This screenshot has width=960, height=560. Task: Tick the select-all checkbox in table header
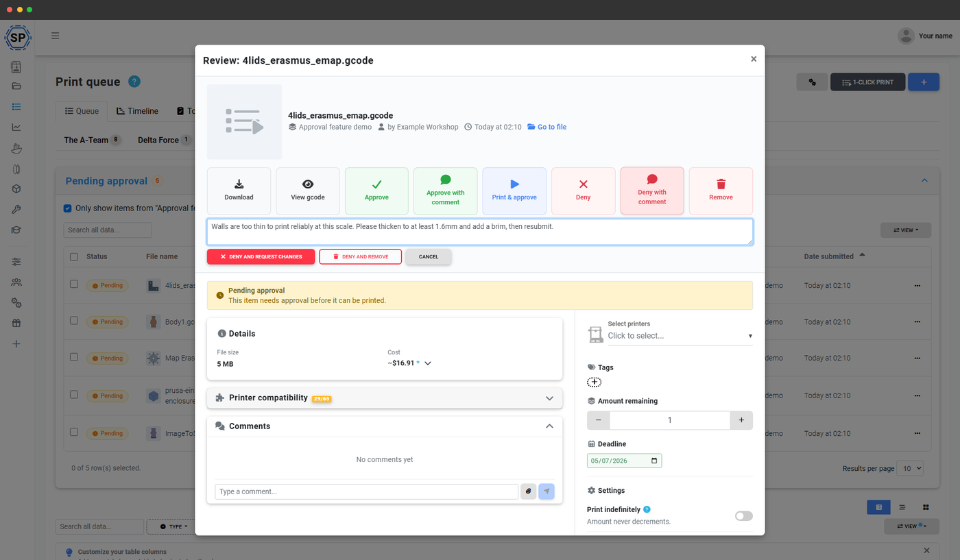[x=74, y=256]
